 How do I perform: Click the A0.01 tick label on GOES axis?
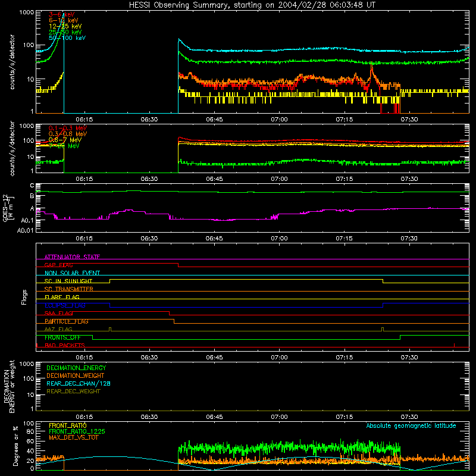(25, 230)
